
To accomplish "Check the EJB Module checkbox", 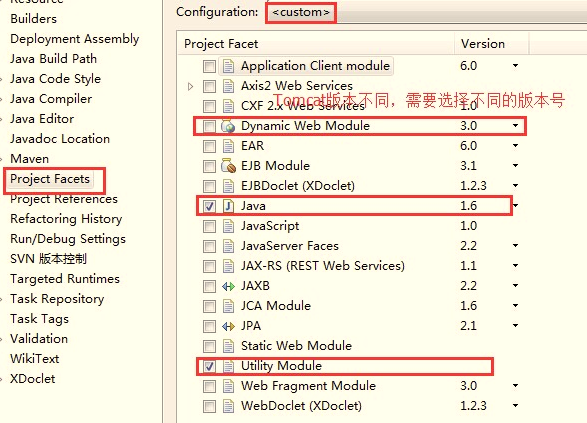I will 209,166.
